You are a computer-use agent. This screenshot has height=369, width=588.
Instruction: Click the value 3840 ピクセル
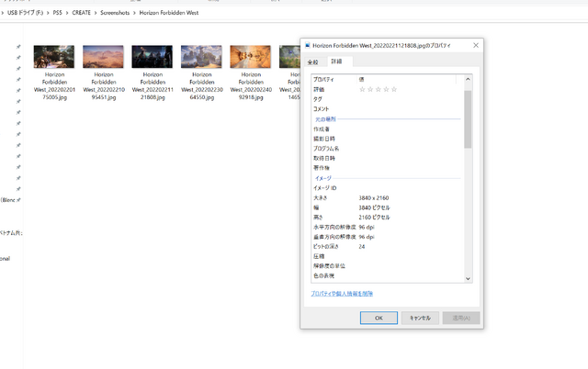coord(374,207)
